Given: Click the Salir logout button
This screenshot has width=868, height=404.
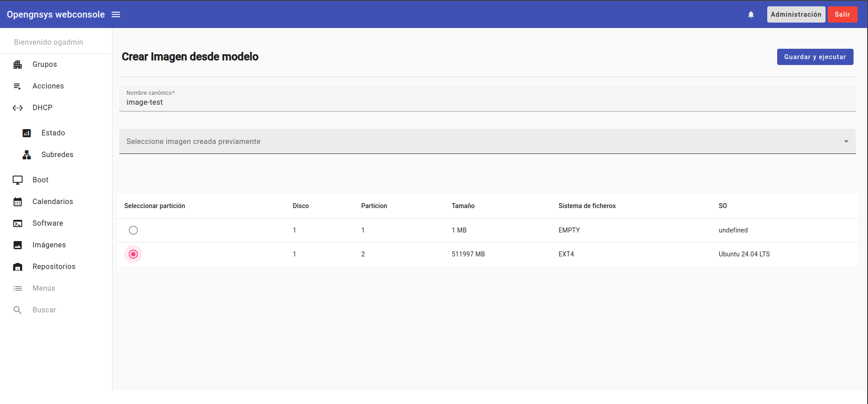Looking at the screenshot, I should 842,14.
